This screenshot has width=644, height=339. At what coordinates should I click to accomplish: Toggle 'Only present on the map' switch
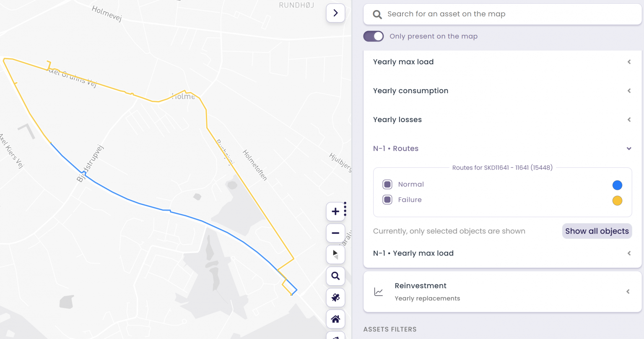pyautogui.click(x=374, y=36)
